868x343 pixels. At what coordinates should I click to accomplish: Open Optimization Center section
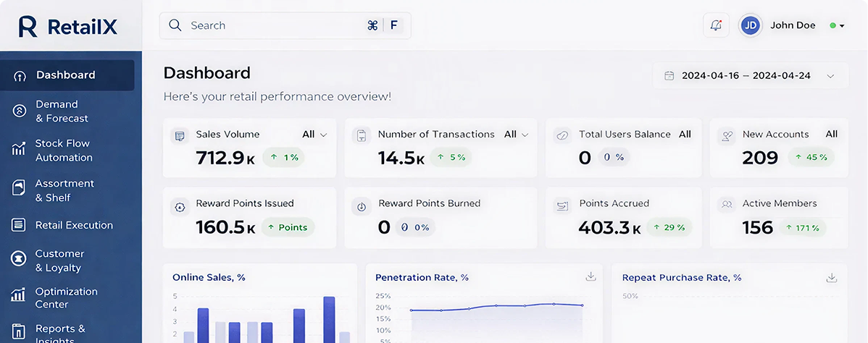tap(67, 297)
